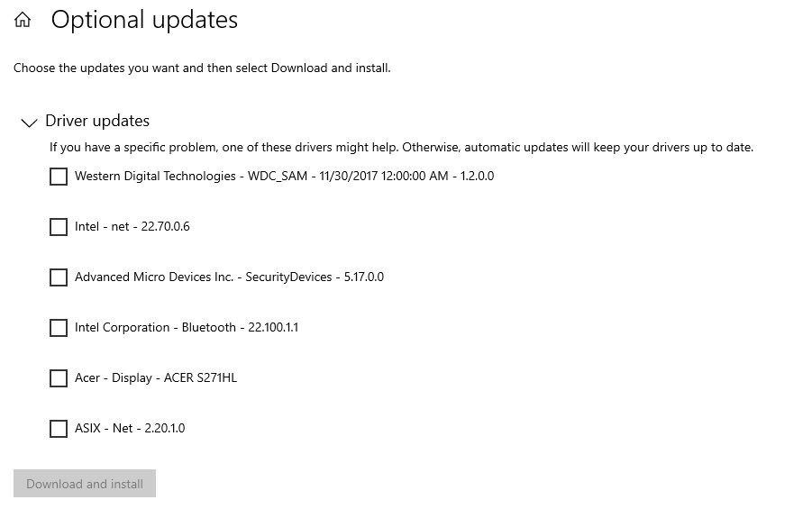The width and height of the screenshot is (812, 518).
Task: Toggle the ASIX Net 2.20.1.0 checkbox
Action: pos(59,429)
